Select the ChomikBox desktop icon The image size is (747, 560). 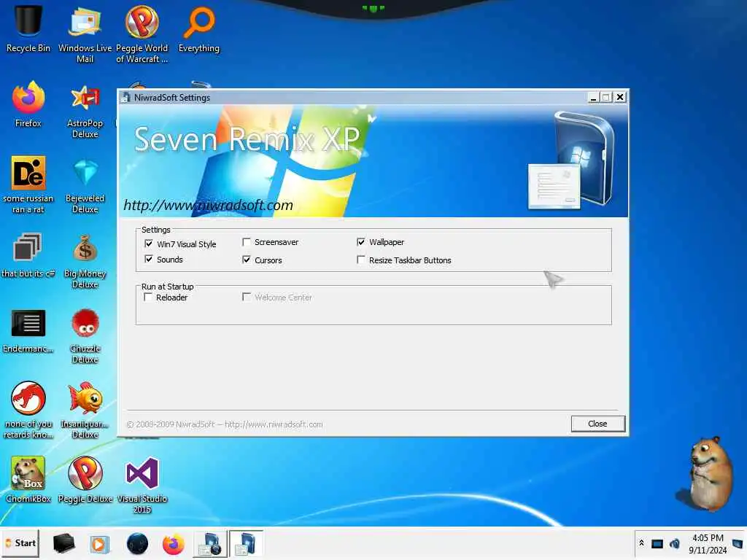coord(28,480)
